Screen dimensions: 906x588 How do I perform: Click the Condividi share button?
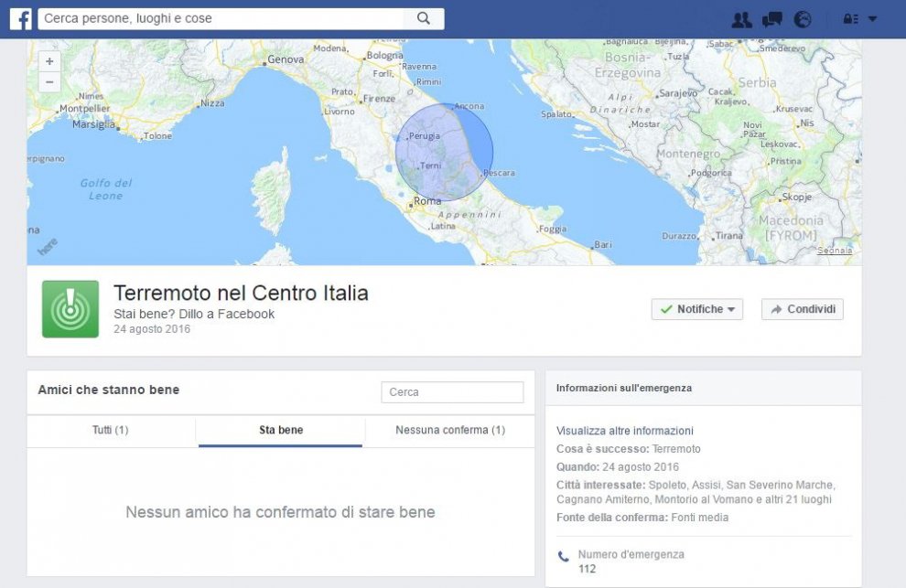[803, 309]
